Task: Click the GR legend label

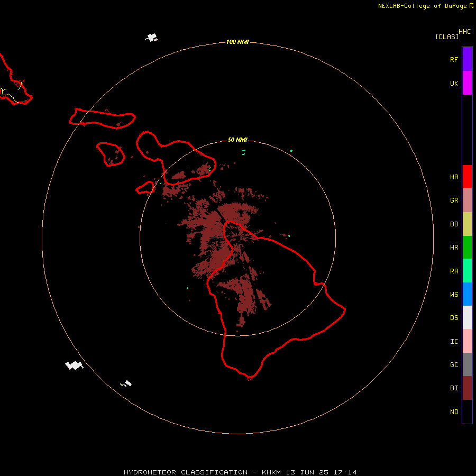Action: (454, 200)
